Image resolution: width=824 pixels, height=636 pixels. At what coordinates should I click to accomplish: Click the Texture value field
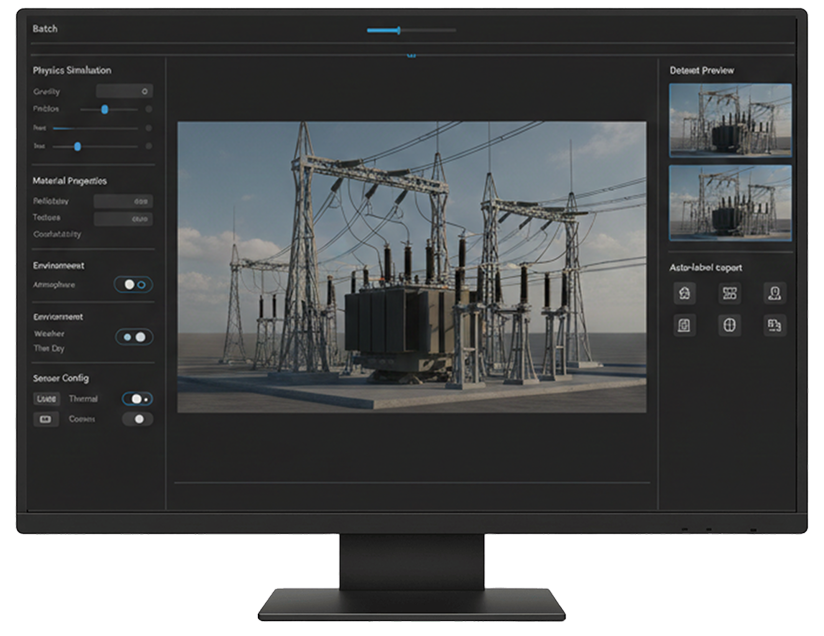tap(123, 218)
